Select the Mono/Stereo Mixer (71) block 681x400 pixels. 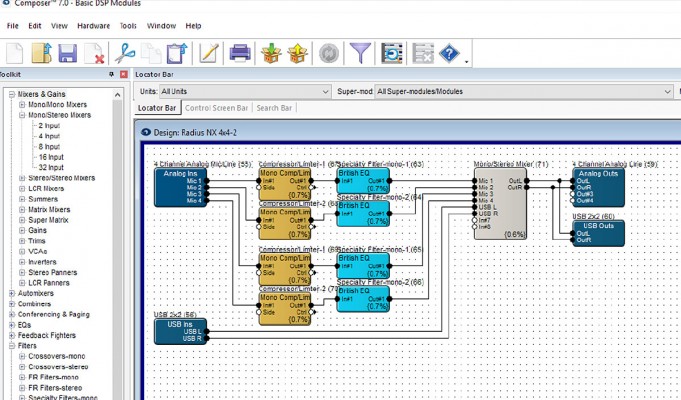click(x=500, y=204)
